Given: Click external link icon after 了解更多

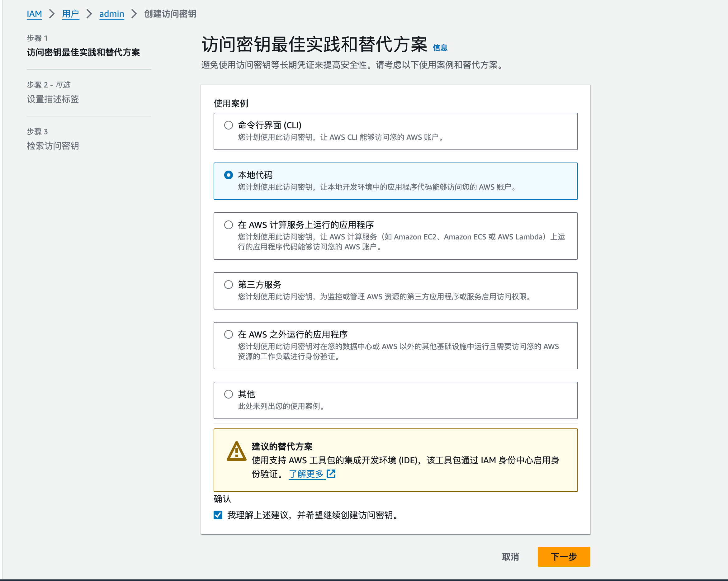Looking at the screenshot, I should [x=331, y=474].
